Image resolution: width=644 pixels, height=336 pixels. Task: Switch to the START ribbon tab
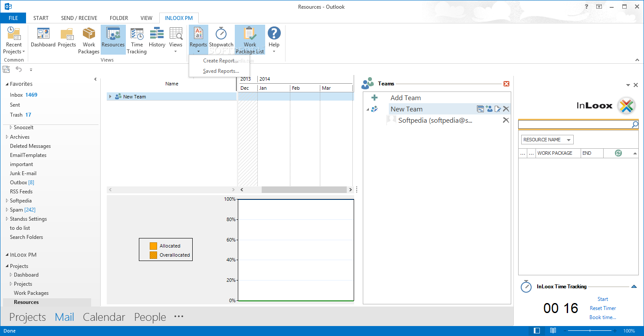[x=41, y=18]
